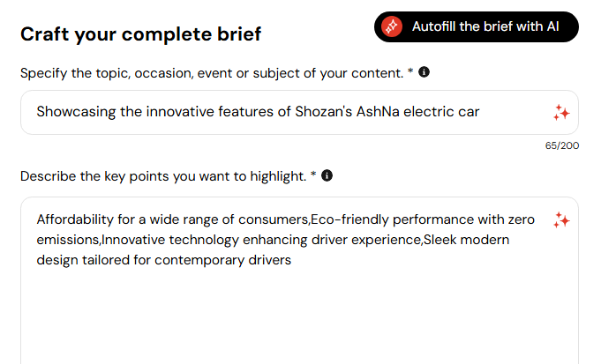
Task: Click AI sparkle icon in key points box
Action: tap(561, 220)
